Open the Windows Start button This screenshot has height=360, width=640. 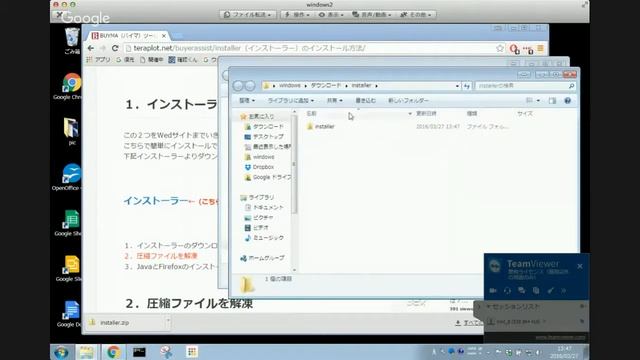click(62, 352)
